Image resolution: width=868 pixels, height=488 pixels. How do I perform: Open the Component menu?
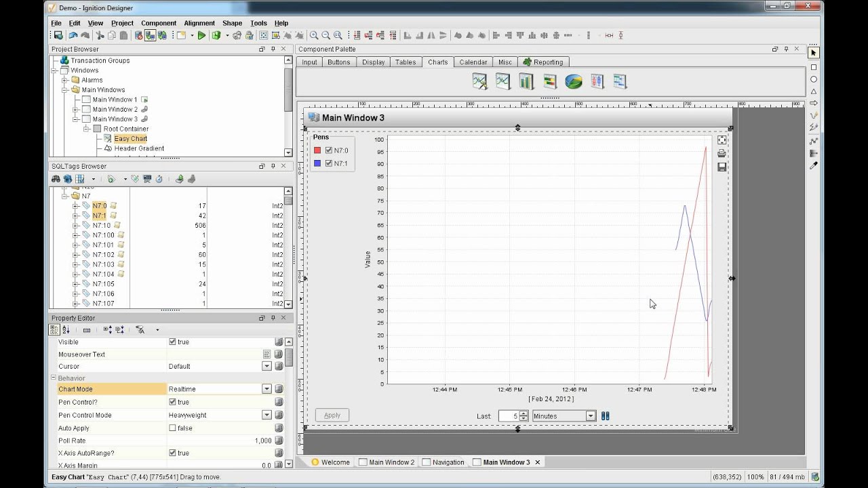pos(159,23)
